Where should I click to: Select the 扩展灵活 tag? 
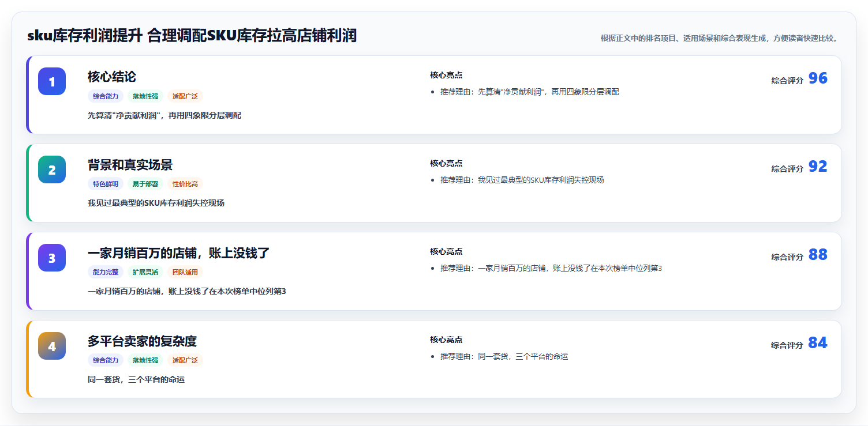pyautogui.click(x=145, y=272)
